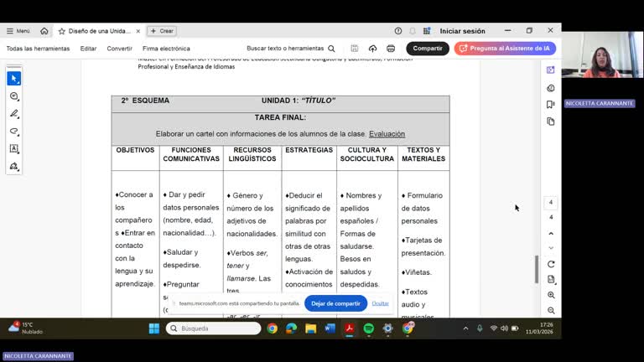
Task: Rotate the page view
Action: 551,264
